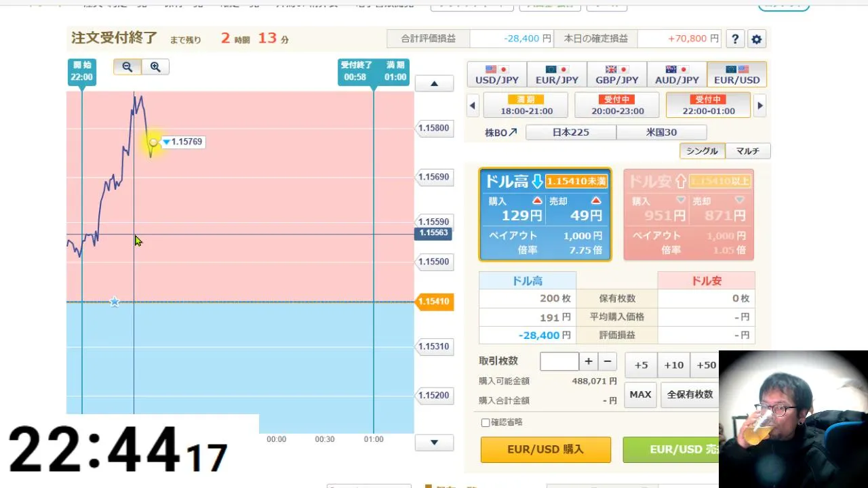Screen dimensions: 868x488
Task: Switch to マルチ display mode
Action: point(748,150)
